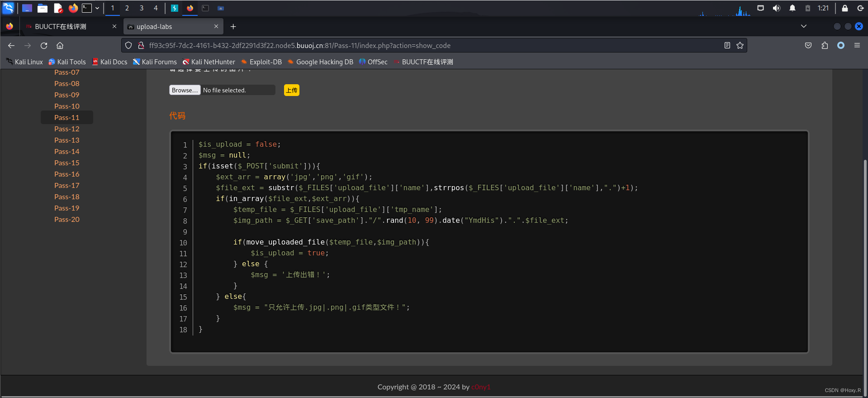Open the extensions puzzle icon

pos(825,45)
